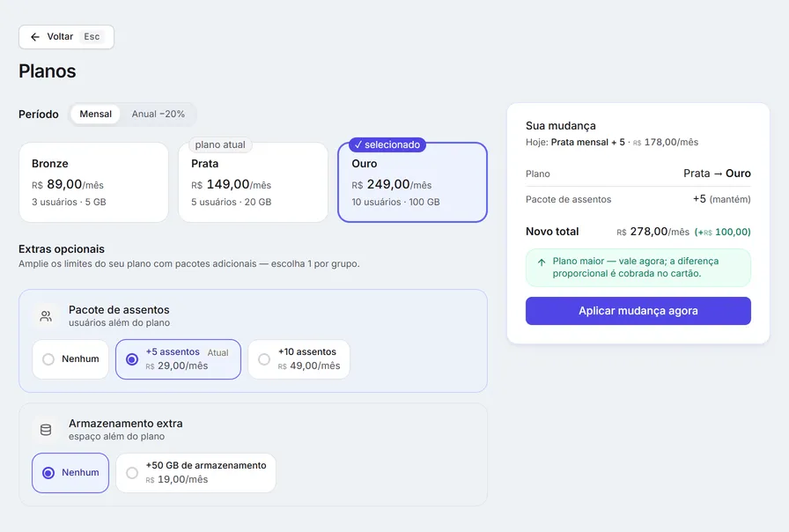The width and height of the screenshot is (789, 532).
Task: Select +50 GB de armazenamento radio option
Action: click(x=195, y=473)
